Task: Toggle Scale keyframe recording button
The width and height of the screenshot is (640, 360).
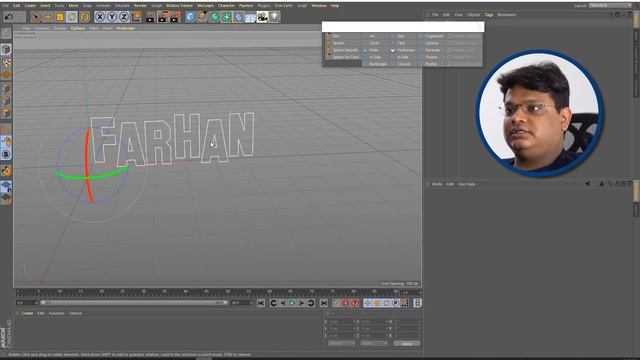Action: tap(377, 303)
